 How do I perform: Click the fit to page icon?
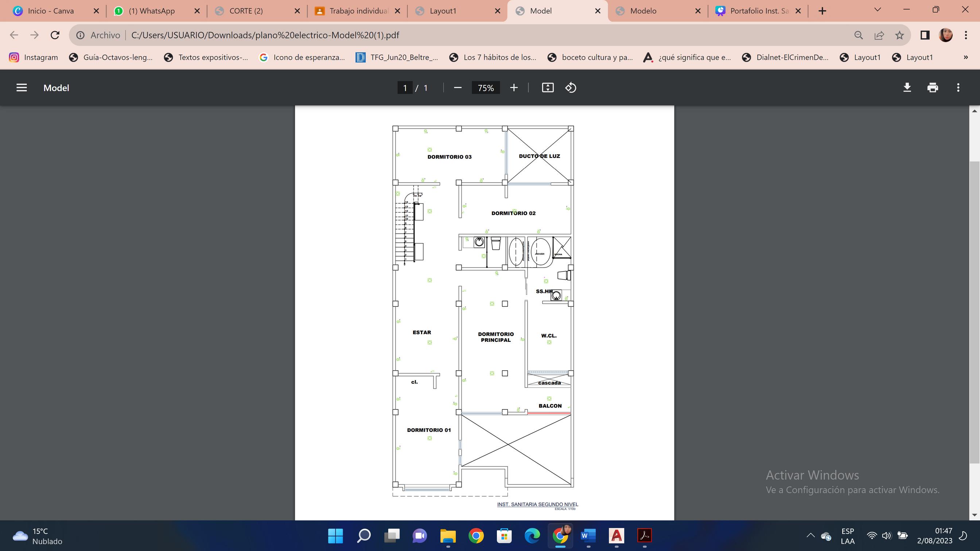[548, 88]
